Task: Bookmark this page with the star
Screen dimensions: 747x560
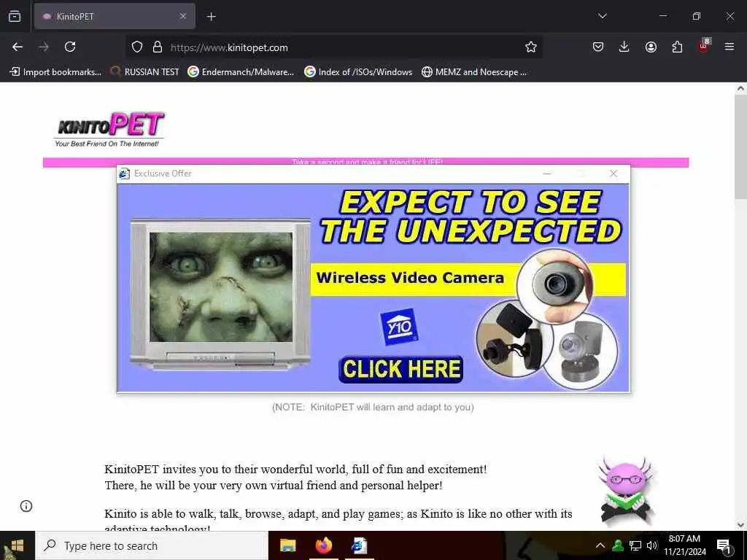Action: click(x=531, y=47)
